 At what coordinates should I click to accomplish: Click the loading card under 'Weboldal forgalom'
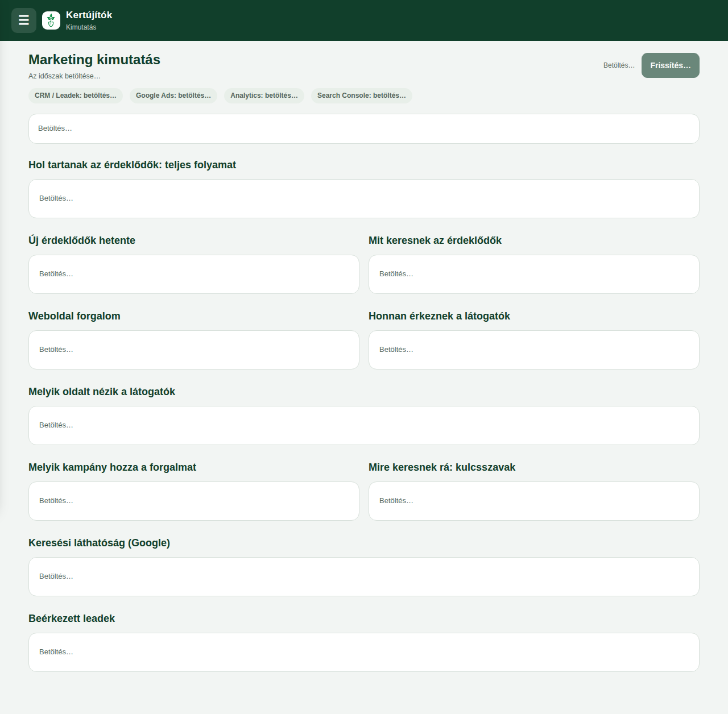click(194, 350)
